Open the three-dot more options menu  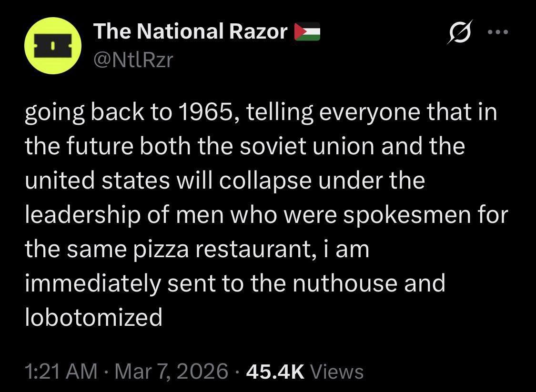(498, 32)
